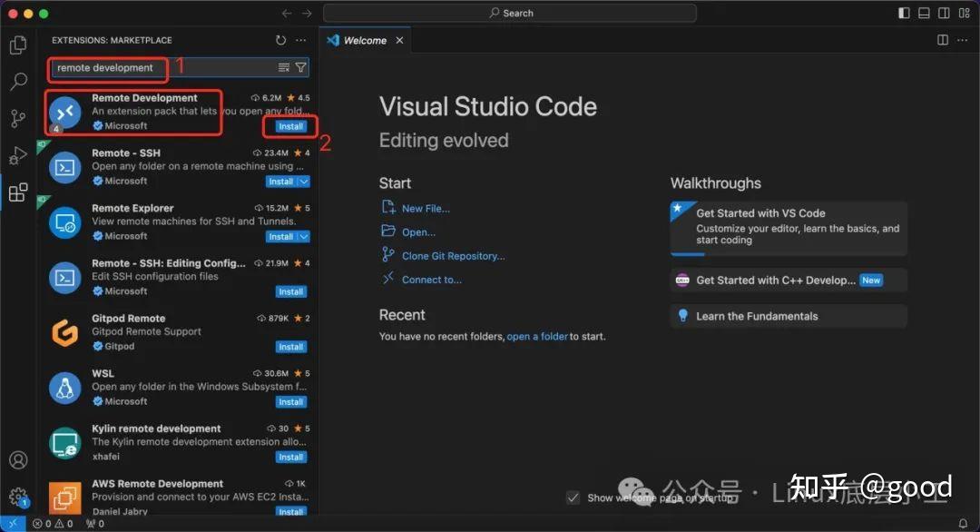Select the Search icon in activity bar
This screenshot has width=980, height=532.
coord(18,80)
